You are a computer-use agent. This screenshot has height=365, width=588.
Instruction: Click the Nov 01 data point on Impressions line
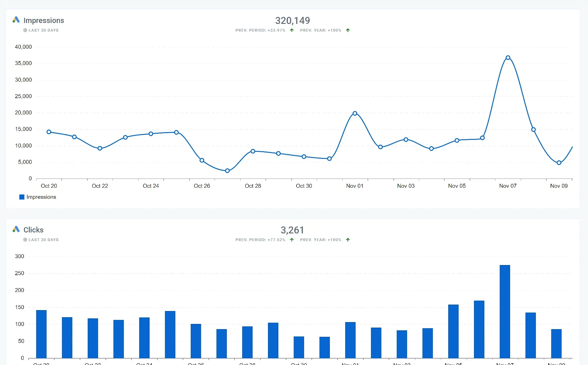355,113
